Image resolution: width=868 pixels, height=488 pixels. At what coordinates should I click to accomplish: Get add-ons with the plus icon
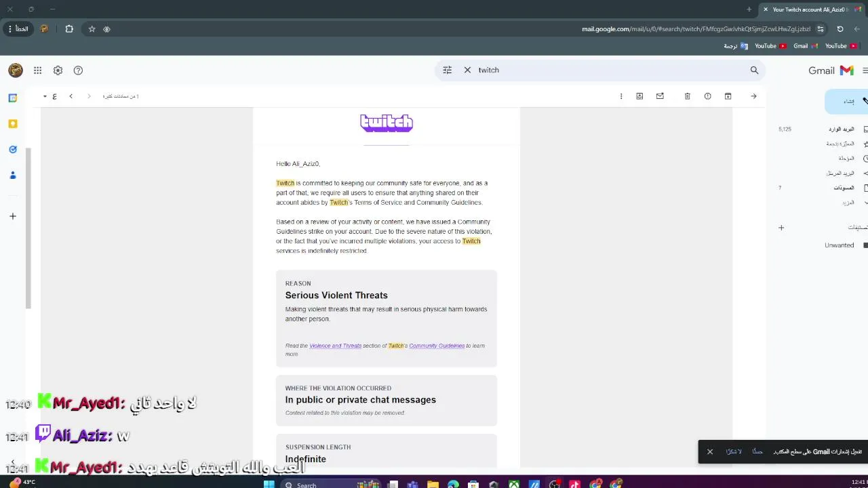(x=13, y=216)
